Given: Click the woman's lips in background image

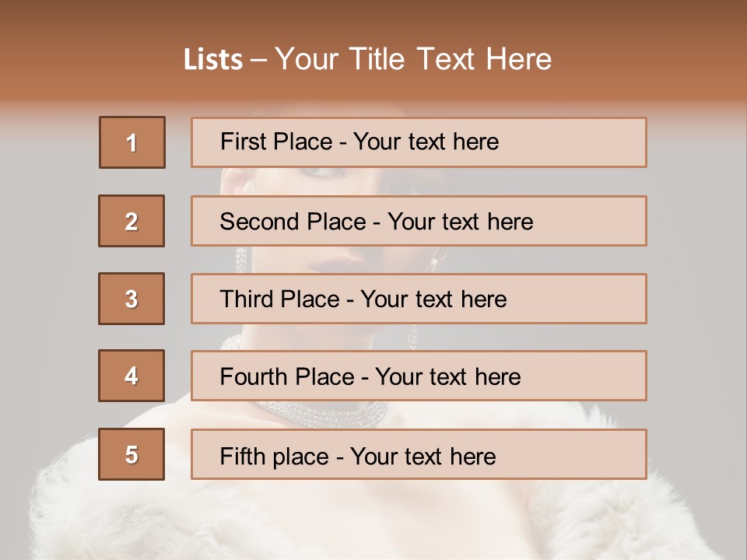Looking at the screenshot, I should coord(336,261).
